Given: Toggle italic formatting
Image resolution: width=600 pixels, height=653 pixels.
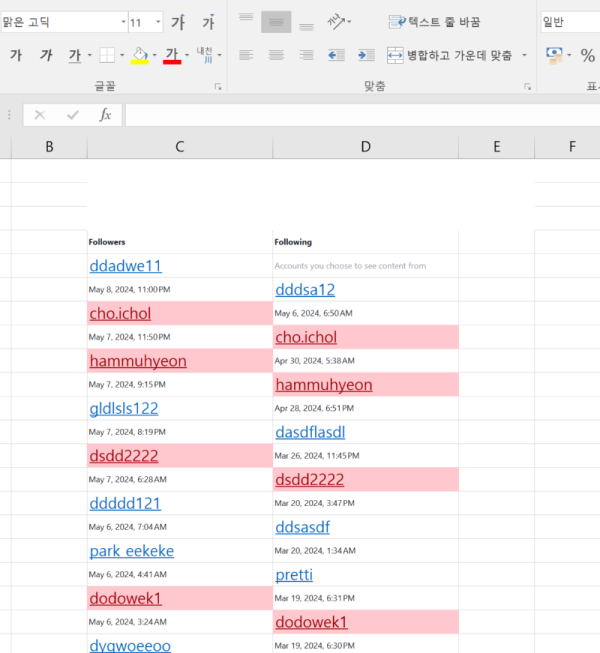Looking at the screenshot, I should 46,56.
